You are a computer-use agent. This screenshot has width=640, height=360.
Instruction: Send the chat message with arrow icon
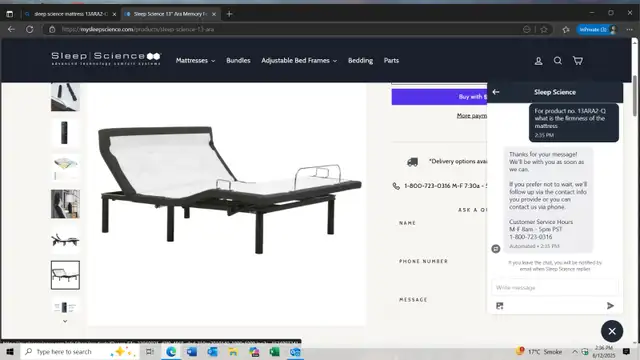click(x=610, y=306)
